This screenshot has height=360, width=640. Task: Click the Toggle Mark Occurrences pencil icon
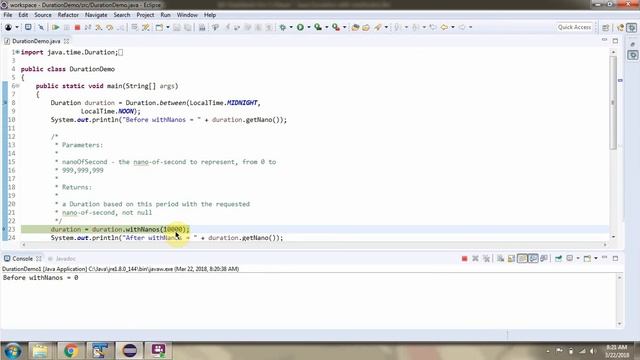[145, 27]
